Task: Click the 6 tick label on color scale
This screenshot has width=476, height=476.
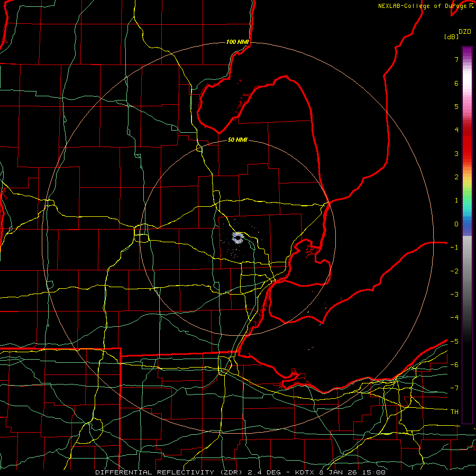Action: click(456, 83)
